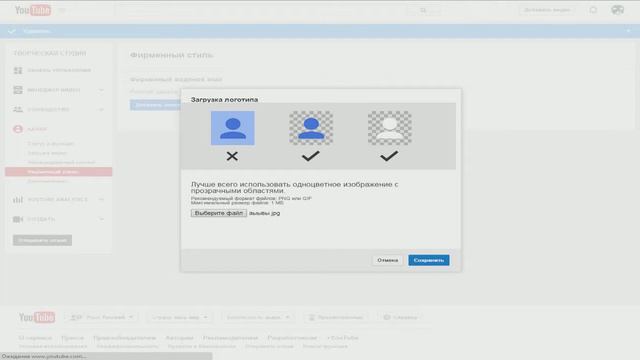Click the dashboard icon for Панель управления

[18, 70]
